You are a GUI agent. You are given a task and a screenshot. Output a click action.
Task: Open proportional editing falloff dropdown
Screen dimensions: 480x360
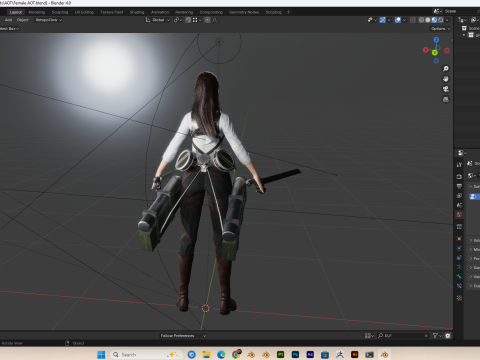click(215, 20)
